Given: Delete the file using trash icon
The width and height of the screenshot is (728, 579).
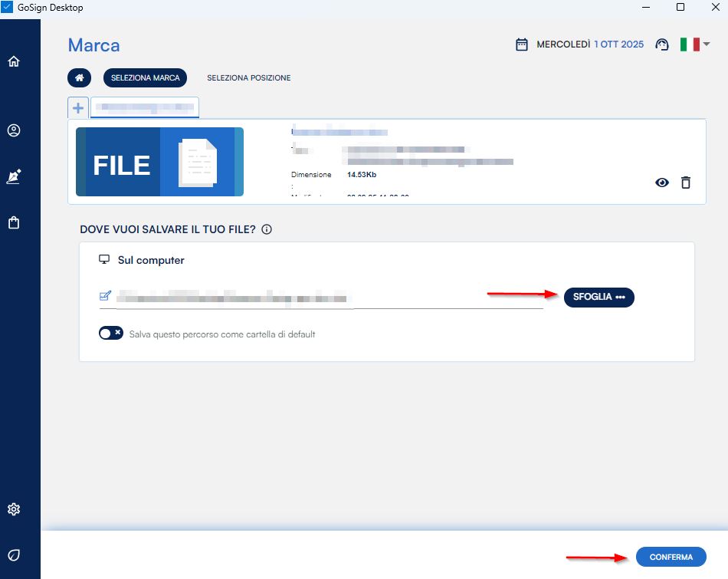Looking at the screenshot, I should pos(686,183).
